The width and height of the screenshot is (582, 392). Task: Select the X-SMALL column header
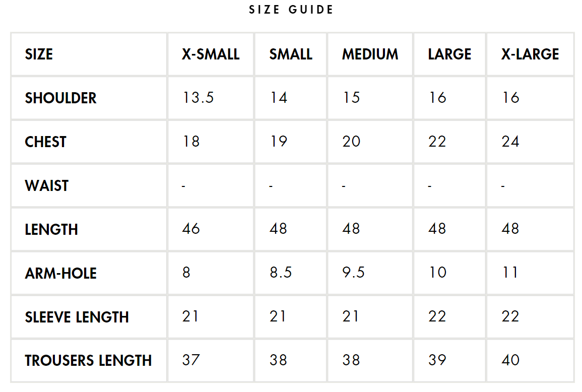[211, 54]
